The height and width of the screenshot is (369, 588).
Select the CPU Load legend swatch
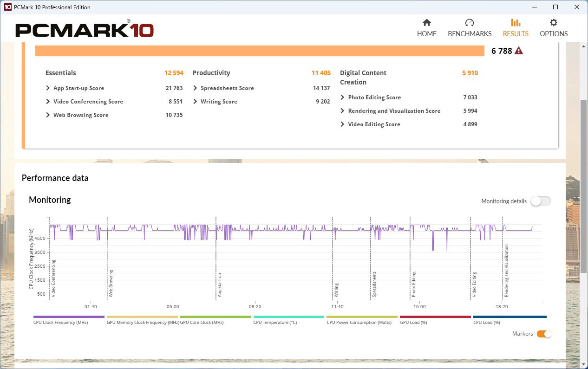coord(510,317)
